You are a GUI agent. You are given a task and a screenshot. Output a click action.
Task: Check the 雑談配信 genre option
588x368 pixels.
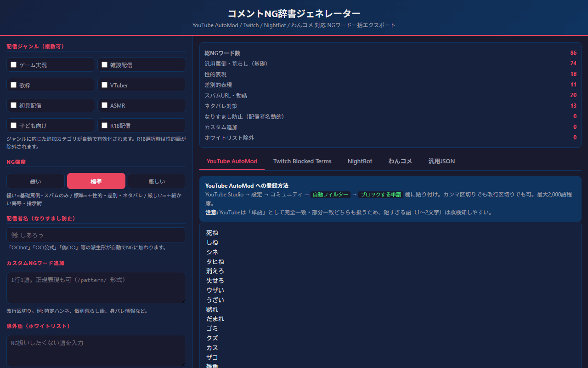(105, 65)
